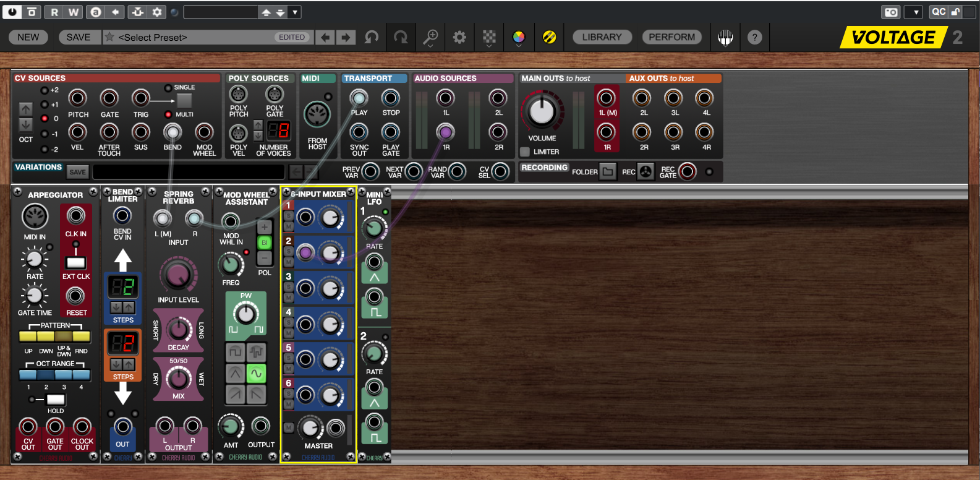Click the NEW button
Image resolution: width=980 pixels, height=480 pixels.
(x=28, y=37)
